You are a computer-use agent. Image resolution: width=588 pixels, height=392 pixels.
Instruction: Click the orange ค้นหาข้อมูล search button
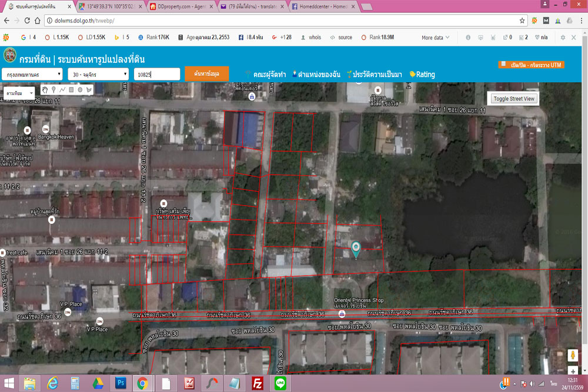[206, 74]
